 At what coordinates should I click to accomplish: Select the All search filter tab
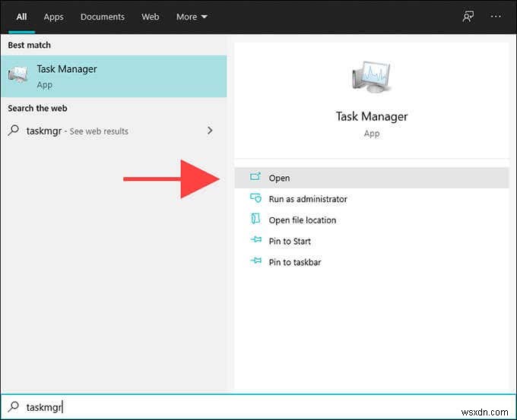click(21, 17)
